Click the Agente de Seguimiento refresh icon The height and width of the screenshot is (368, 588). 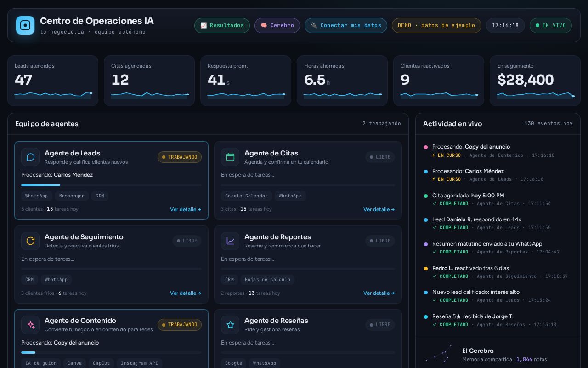coord(30,241)
